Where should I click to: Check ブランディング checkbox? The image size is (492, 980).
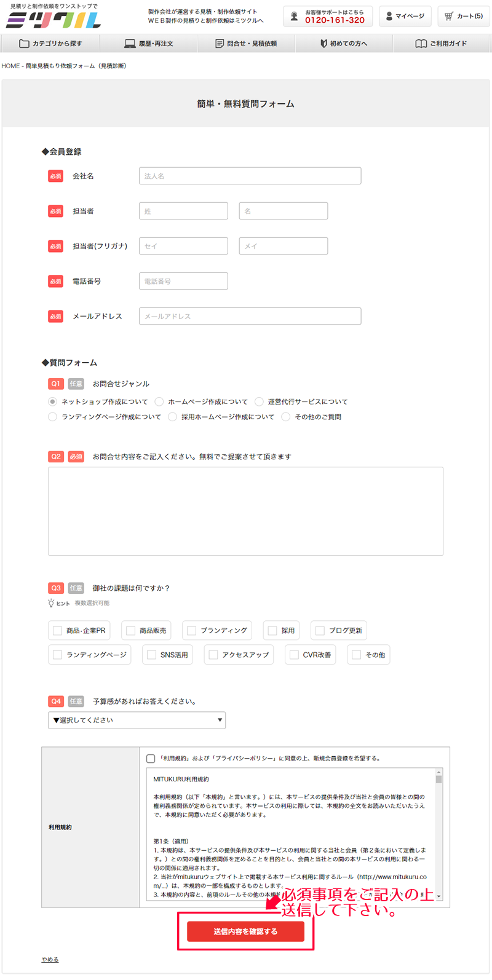click(x=191, y=631)
